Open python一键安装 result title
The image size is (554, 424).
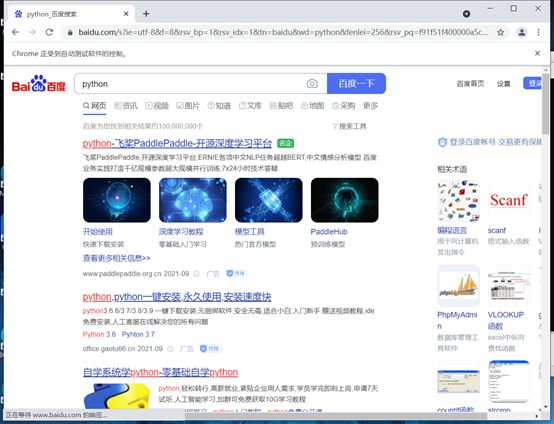click(177, 297)
